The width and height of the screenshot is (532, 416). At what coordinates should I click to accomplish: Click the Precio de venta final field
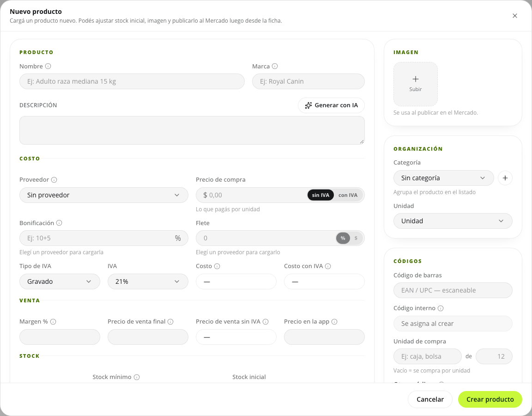(x=148, y=337)
